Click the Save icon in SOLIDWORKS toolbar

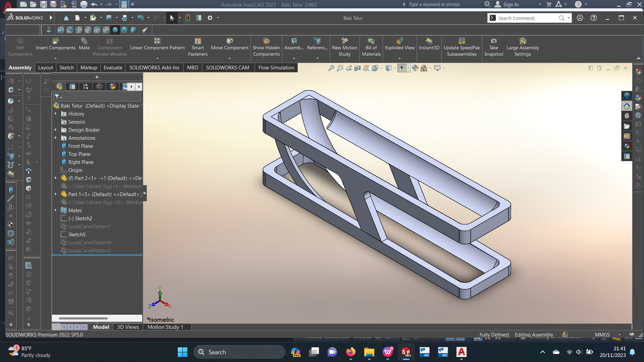pos(109,18)
